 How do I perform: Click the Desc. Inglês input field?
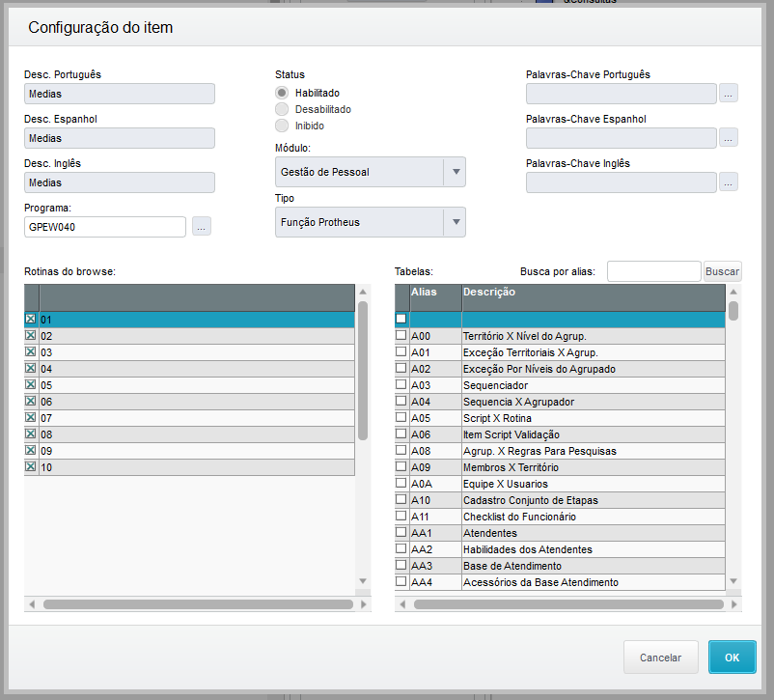120,182
